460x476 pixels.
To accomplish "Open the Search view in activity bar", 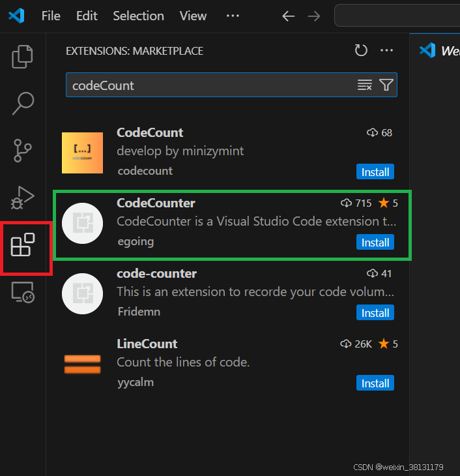I will click(x=23, y=104).
